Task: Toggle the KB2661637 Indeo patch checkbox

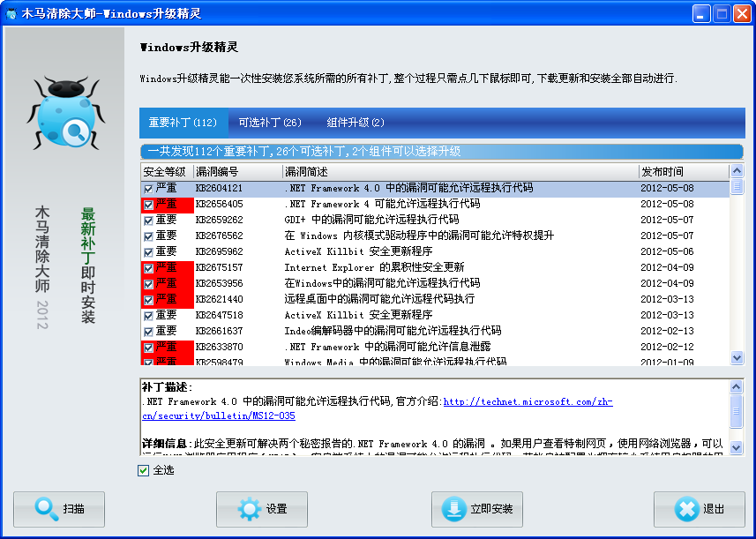Action: (148, 333)
